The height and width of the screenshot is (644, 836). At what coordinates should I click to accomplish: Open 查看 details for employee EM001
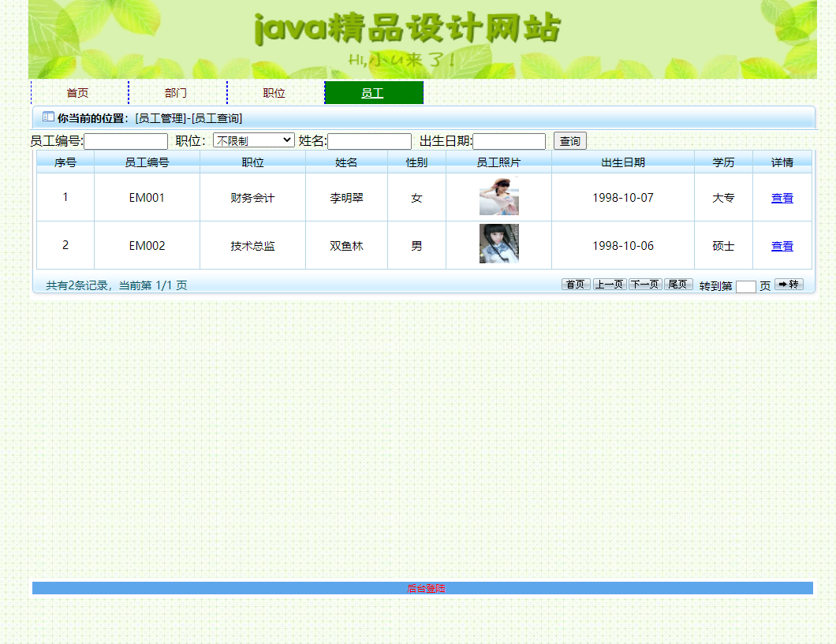pyautogui.click(x=782, y=198)
